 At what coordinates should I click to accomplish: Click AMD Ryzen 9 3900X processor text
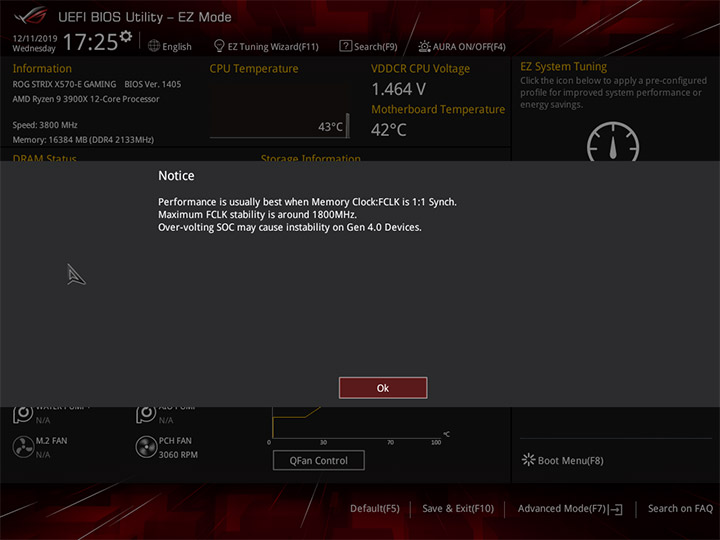86,99
